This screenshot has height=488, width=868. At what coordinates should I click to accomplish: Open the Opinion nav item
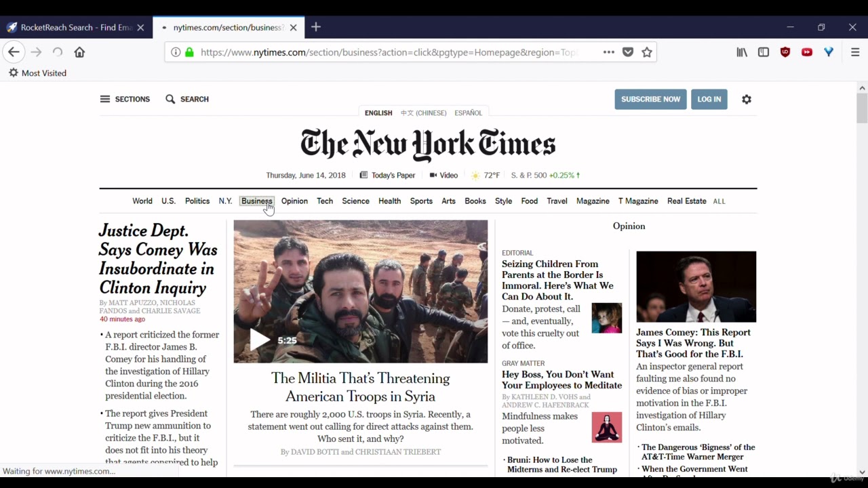(x=294, y=201)
